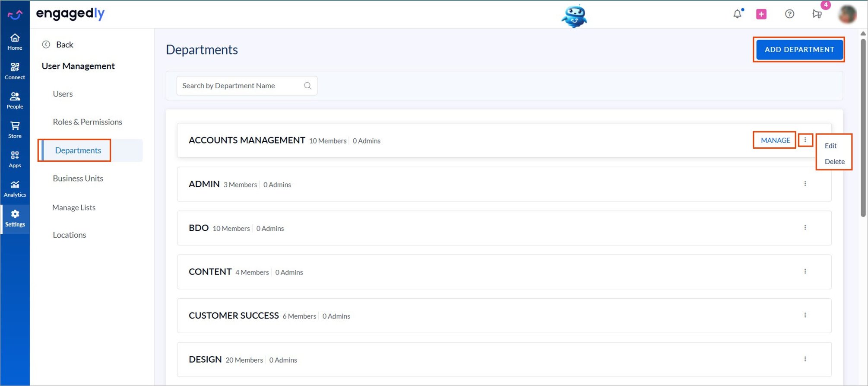Click the Engagedly swoosh logo icon
This screenshot has width=868, height=386.
(x=15, y=15)
